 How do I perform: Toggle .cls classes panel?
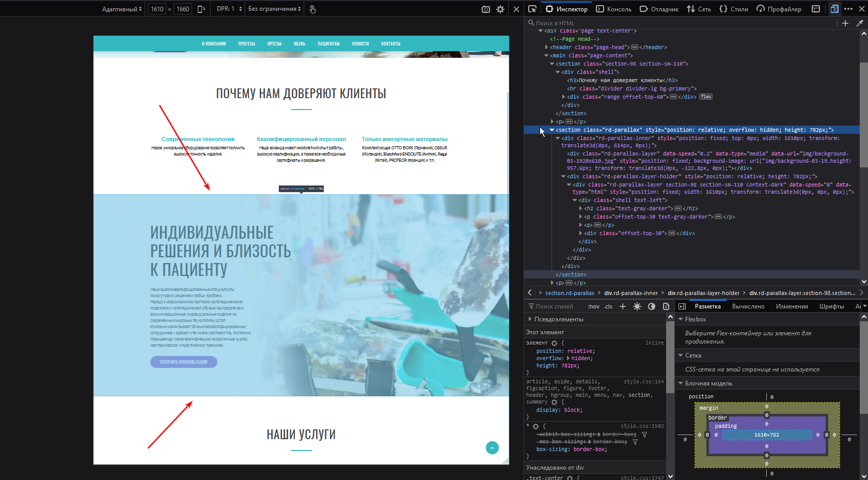pos(608,306)
